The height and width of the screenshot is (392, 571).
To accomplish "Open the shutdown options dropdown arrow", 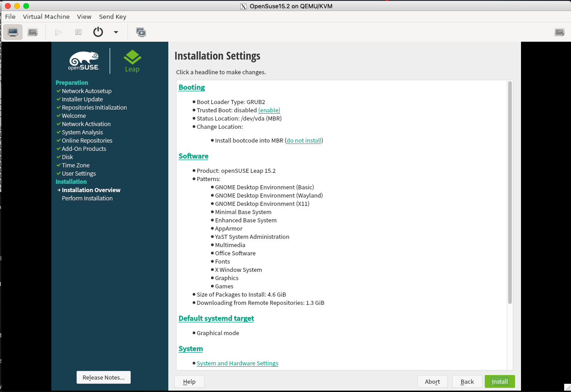I will 116,32.
